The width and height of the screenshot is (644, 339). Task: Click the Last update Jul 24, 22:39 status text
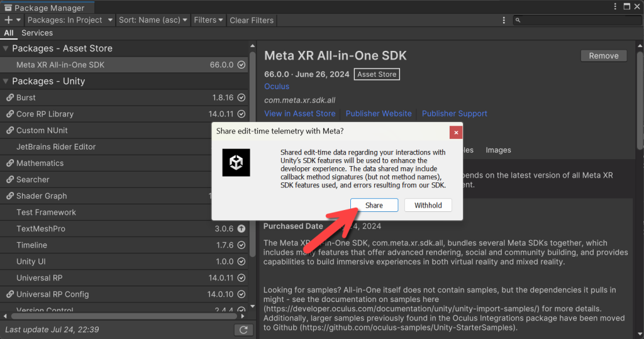click(52, 330)
